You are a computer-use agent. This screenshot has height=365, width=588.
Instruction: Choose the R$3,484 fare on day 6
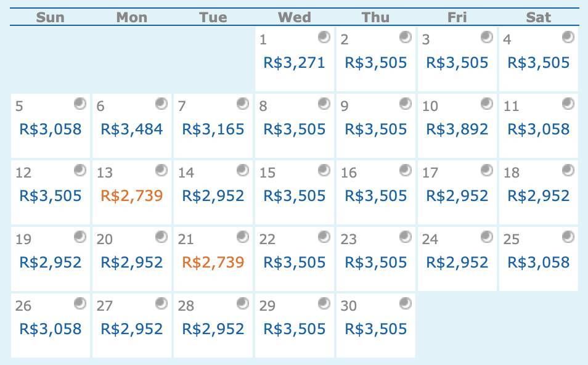(132, 129)
